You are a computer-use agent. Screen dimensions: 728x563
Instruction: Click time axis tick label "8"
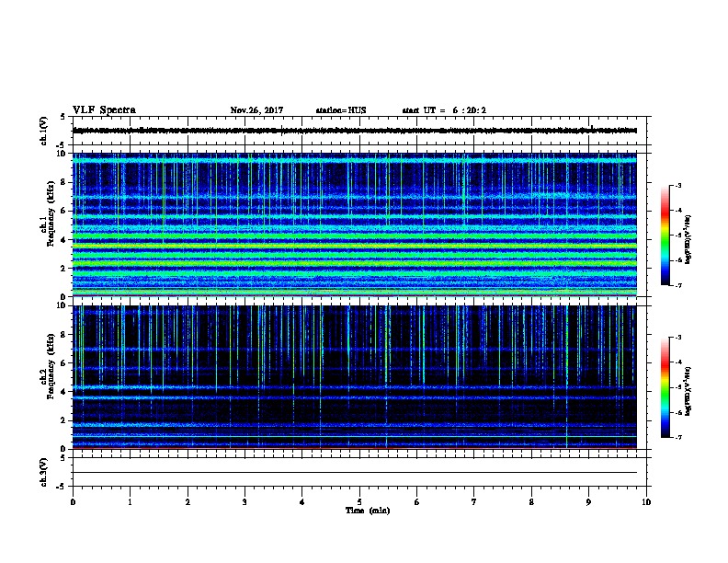[531, 502]
